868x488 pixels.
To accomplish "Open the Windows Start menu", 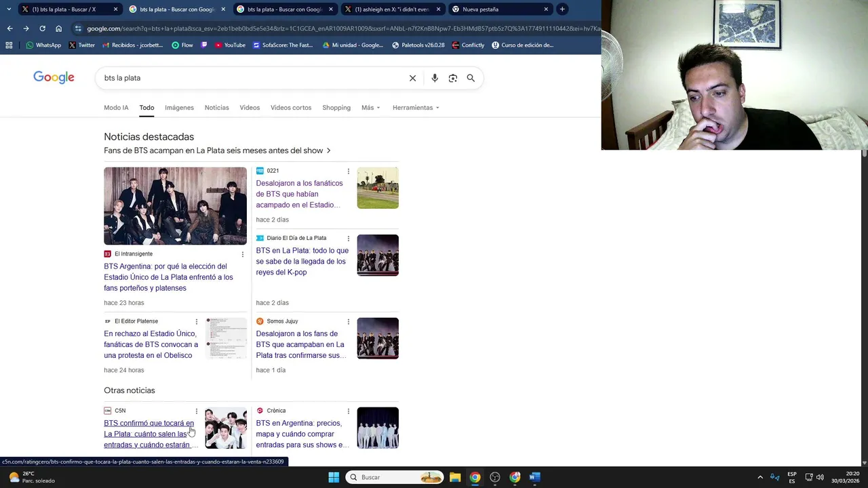I will pyautogui.click(x=334, y=477).
